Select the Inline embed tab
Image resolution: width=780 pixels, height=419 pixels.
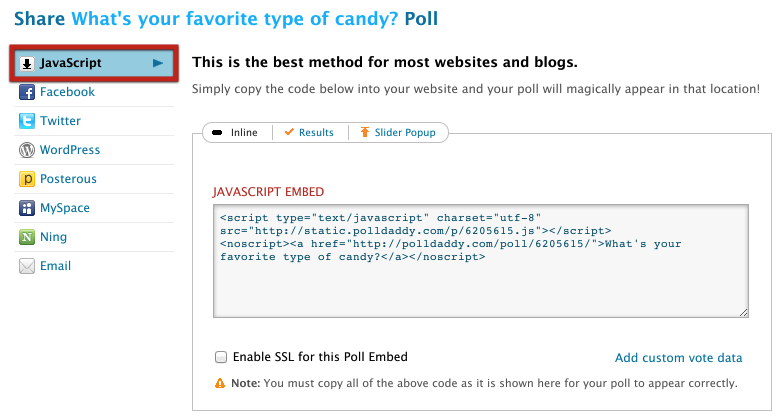point(236,132)
